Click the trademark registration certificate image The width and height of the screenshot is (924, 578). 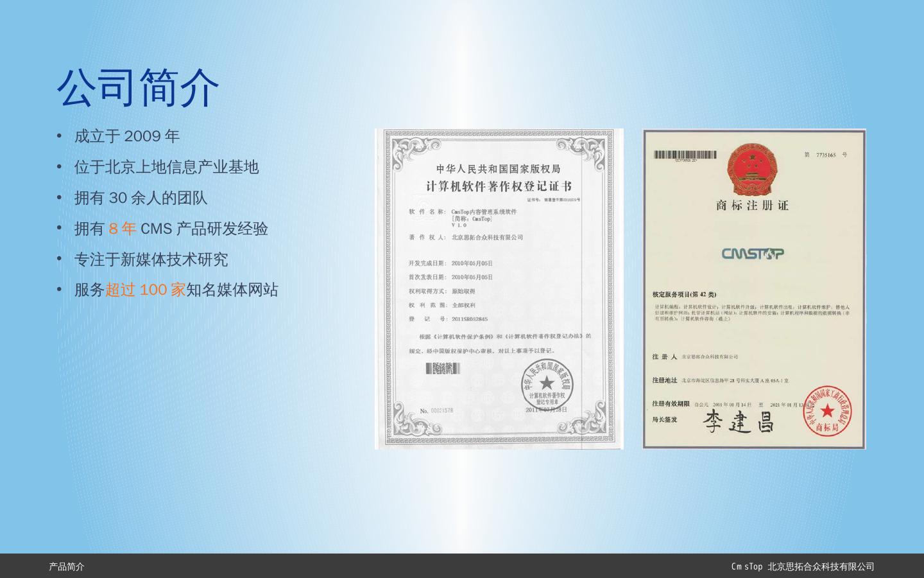pyautogui.click(x=754, y=289)
